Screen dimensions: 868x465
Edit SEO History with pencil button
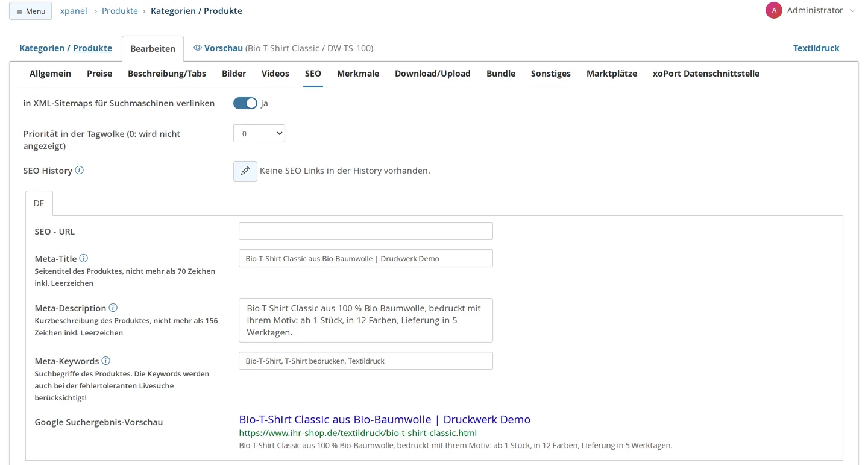pyautogui.click(x=245, y=171)
